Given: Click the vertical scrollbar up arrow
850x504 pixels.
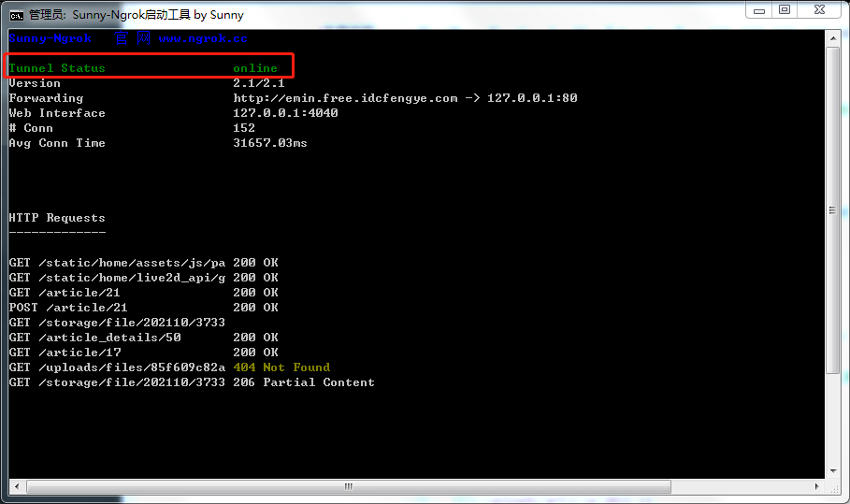Looking at the screenshot, I should (832, 38).
